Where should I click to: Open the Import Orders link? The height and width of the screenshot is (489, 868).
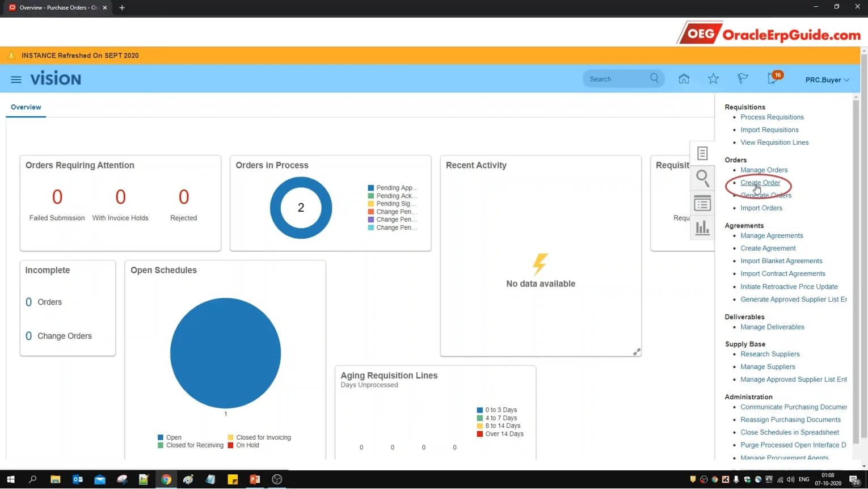pyautogui.click(x=761, y=208)
